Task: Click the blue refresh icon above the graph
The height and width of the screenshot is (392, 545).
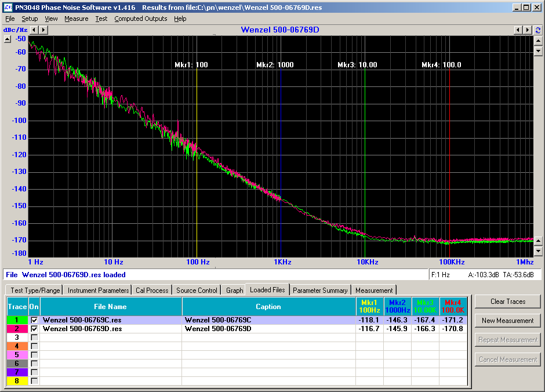Action: click(x=537, y=30)
